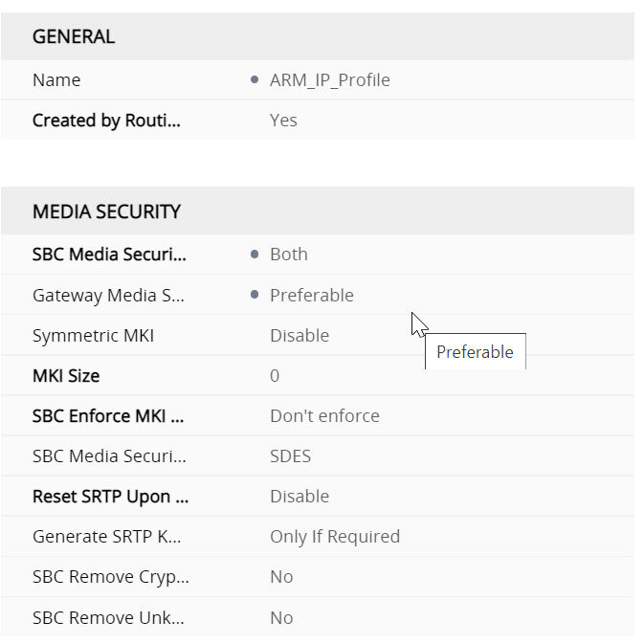Open the Gateway Media Security Preferable field
Screen dimensions: 644x644
coord(311,295)
